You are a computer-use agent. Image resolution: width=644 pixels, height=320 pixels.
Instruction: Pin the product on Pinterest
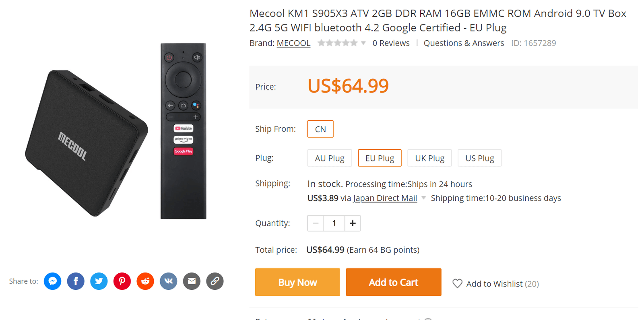(x=122, y=281)
